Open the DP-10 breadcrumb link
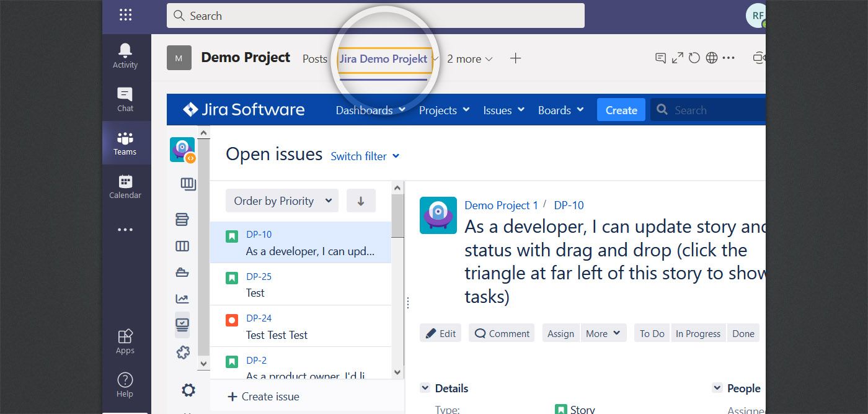This screenshot has height=414, width=868. click(x=569, y=205)
